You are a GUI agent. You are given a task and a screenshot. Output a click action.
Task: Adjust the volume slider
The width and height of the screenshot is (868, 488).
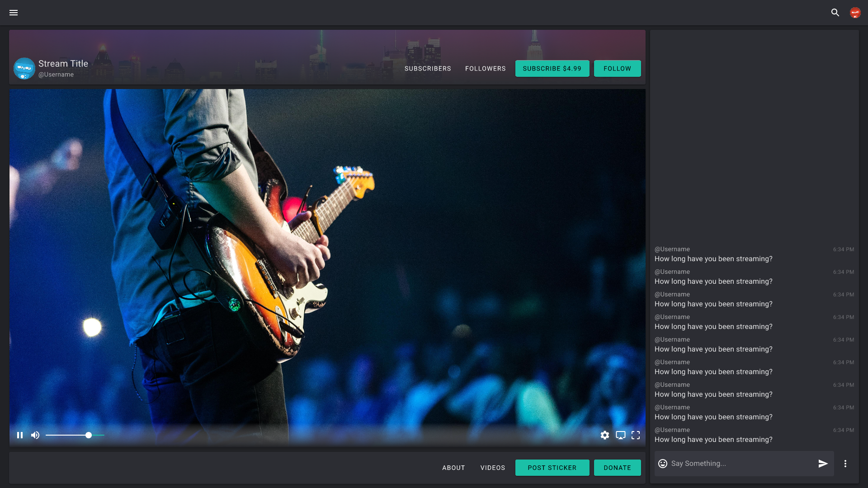click(89, 435)
